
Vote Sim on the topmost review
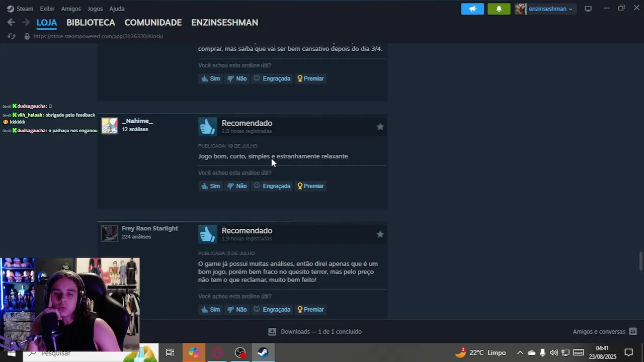[210, 78]
